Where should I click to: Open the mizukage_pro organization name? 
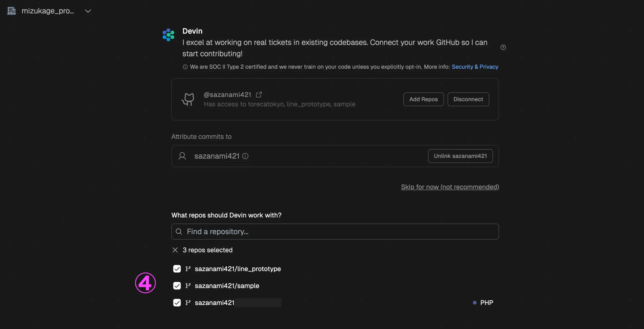coord(48,11)
